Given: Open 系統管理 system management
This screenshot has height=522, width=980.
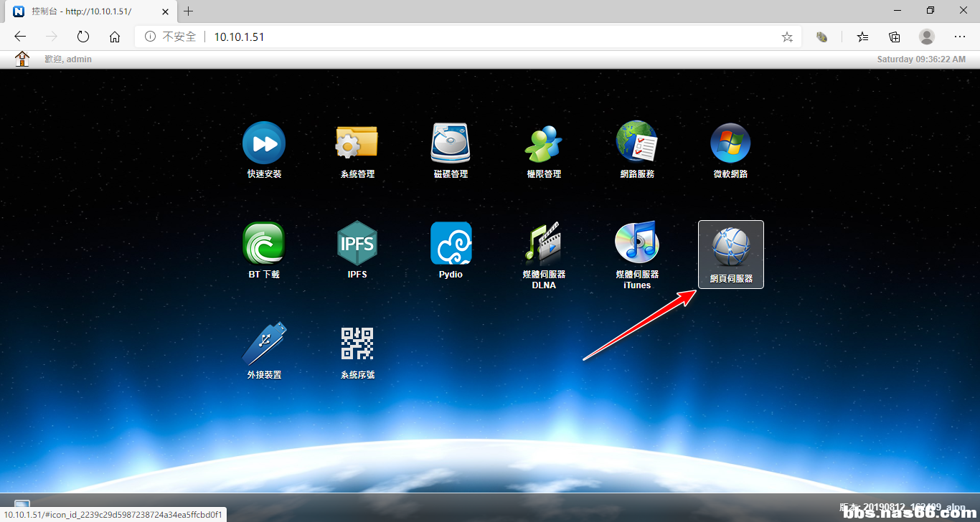Looking at the screenshot, I should pyautogui.click(x=357, y=150).
